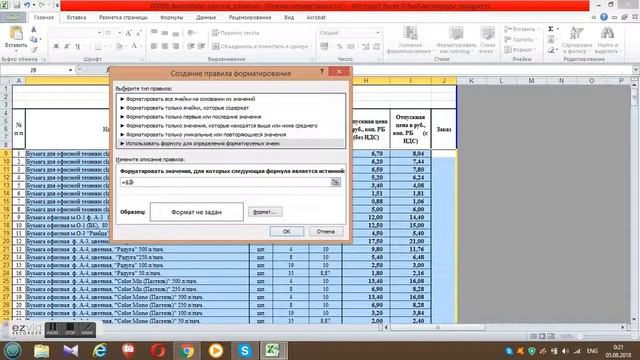Click Merge and center icon
Image resolution: width=640 pixels, height=360 pixels.
pyautogui.click(x=216, y=46)
